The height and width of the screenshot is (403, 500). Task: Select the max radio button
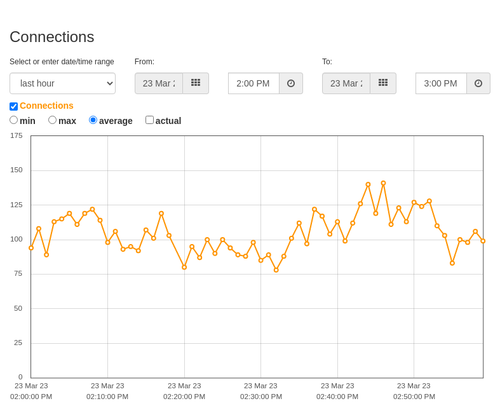pos(52,120)
